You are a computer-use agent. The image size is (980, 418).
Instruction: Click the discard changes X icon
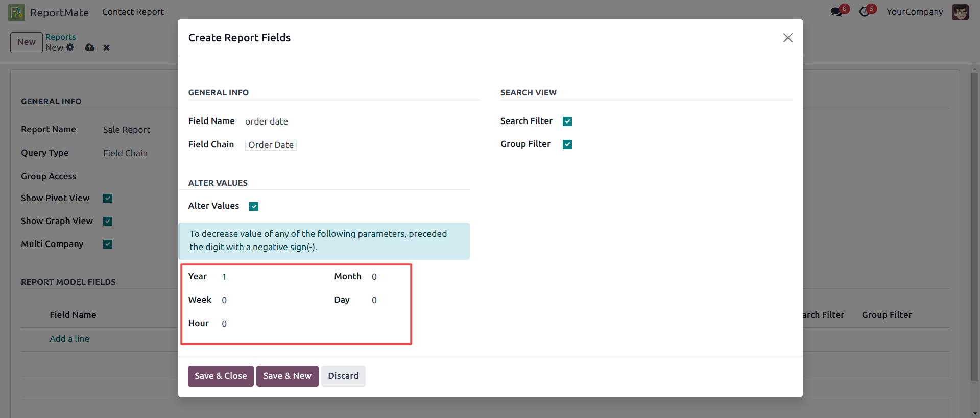[106, 47]
